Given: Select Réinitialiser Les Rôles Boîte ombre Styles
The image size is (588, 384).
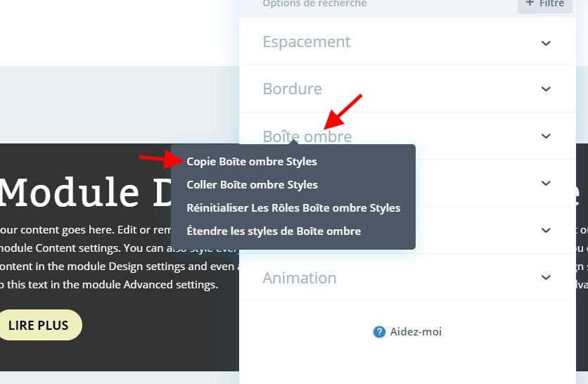Looking at the screenshot, I should tap(293, 207).
